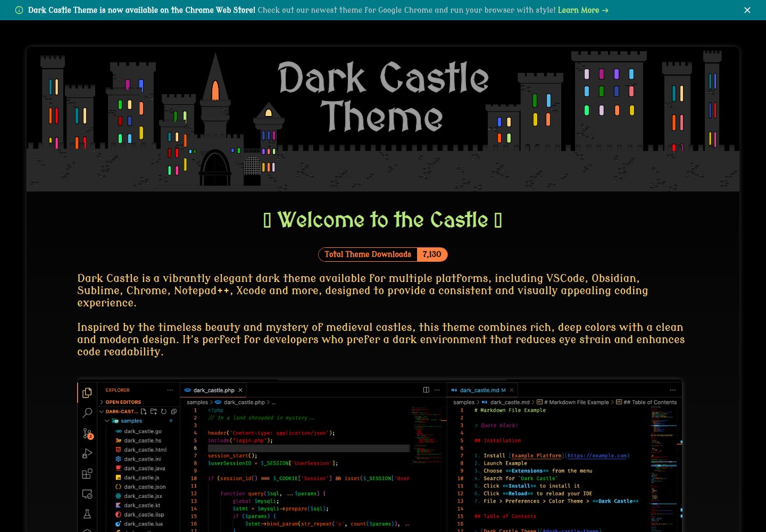Click samples breadcrumb in Markdown editor

pyautogui.click(x=464, y=402)
